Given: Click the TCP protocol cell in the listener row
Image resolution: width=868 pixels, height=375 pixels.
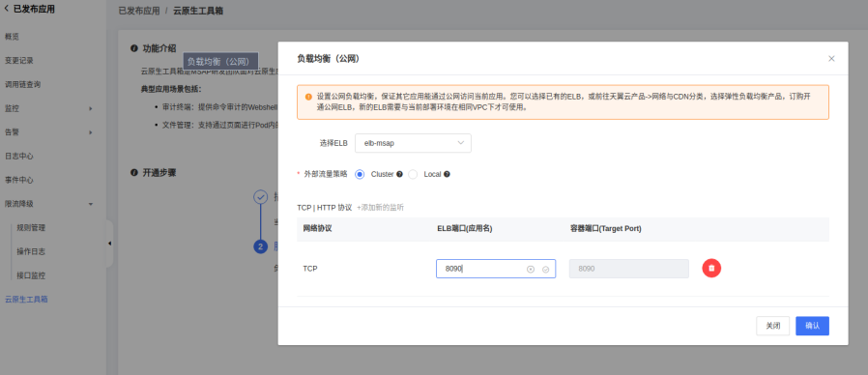Looking at the screenshot, I should tap(310, 269).
